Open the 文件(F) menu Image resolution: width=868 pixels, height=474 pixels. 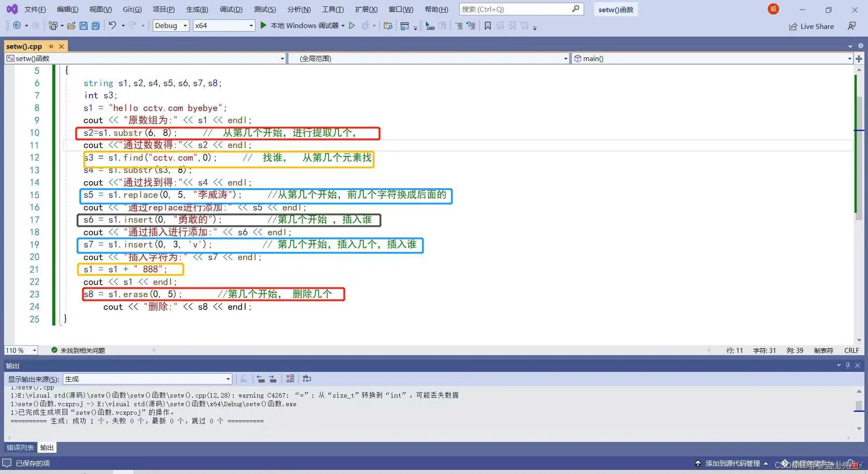[35, 9]
